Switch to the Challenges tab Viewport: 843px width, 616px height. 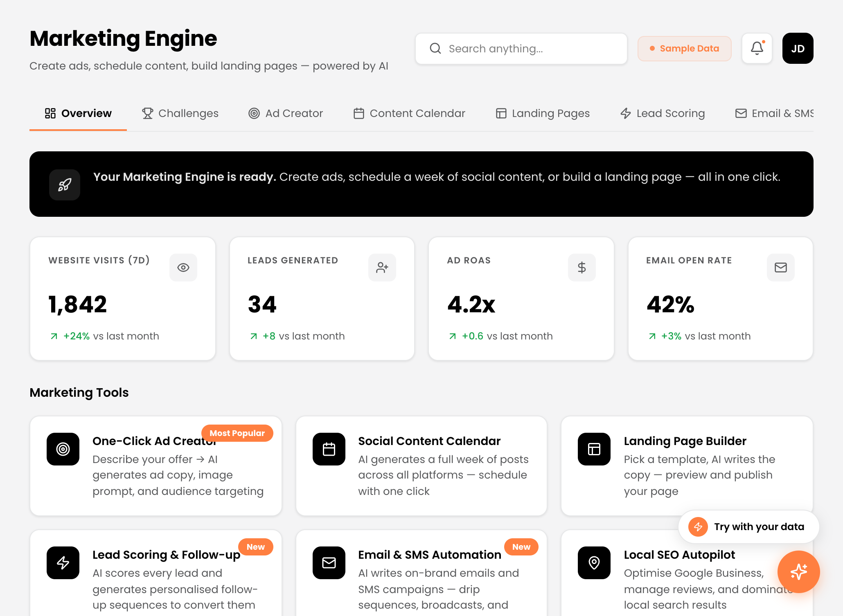[180, 113]
